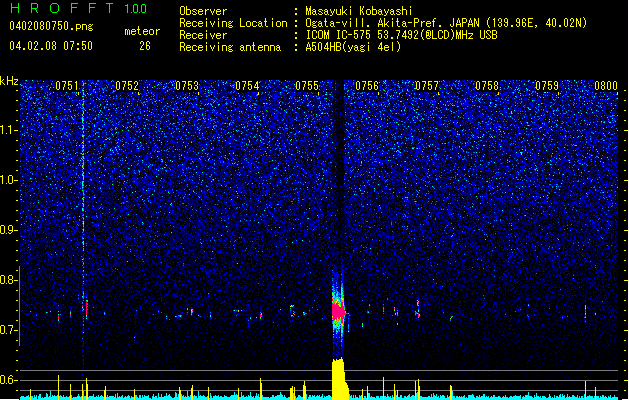Click the 0757 time marker
The height and width of the screenshot is (400, 629).
(427, 86)
